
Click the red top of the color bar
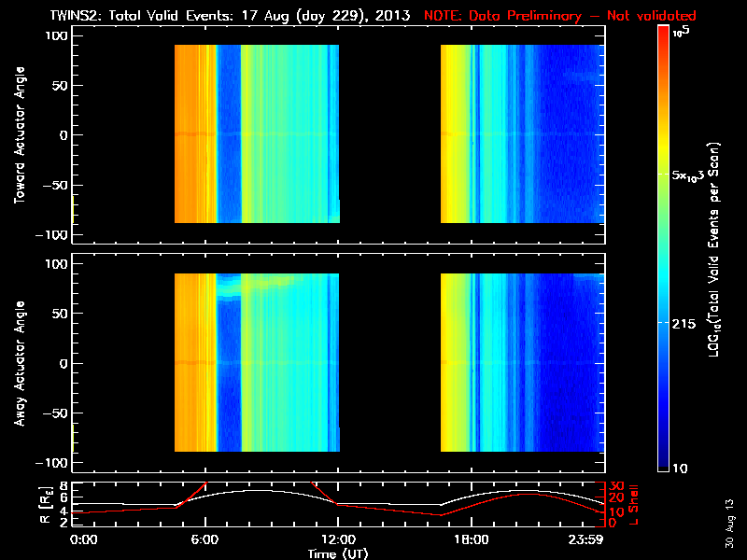pos(663,34)
